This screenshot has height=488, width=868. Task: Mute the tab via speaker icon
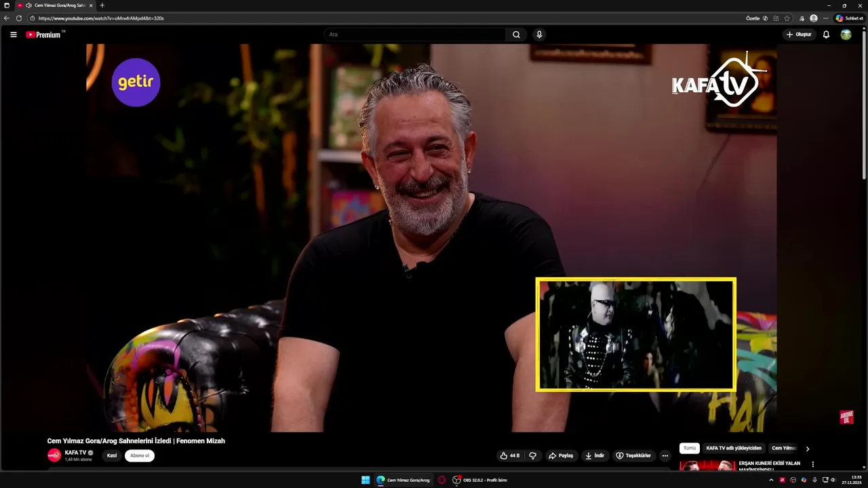[x=28, y=5]
